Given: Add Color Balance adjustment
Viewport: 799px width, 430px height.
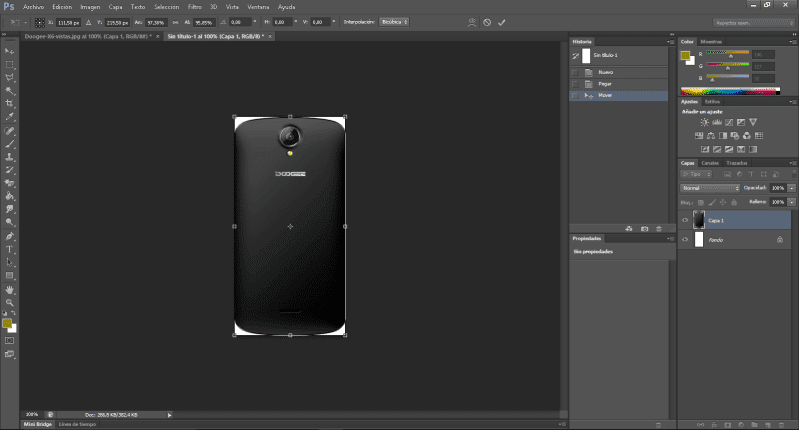Looking at the screenshot, I should click(x=711, y=136).
